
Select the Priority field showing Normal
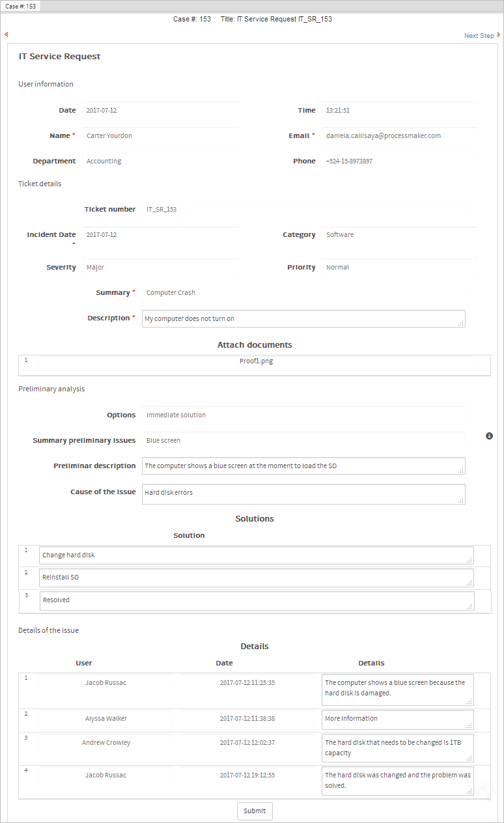[399, 268]
